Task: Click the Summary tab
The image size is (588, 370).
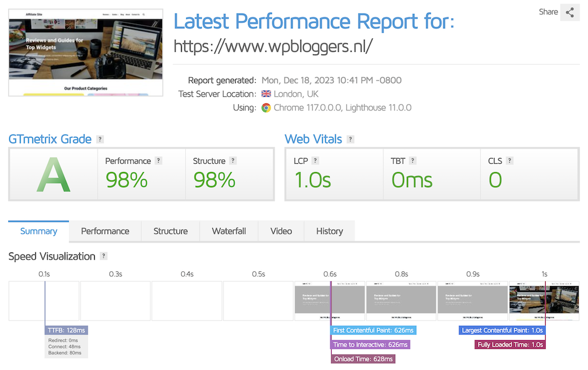Action: 39,231
